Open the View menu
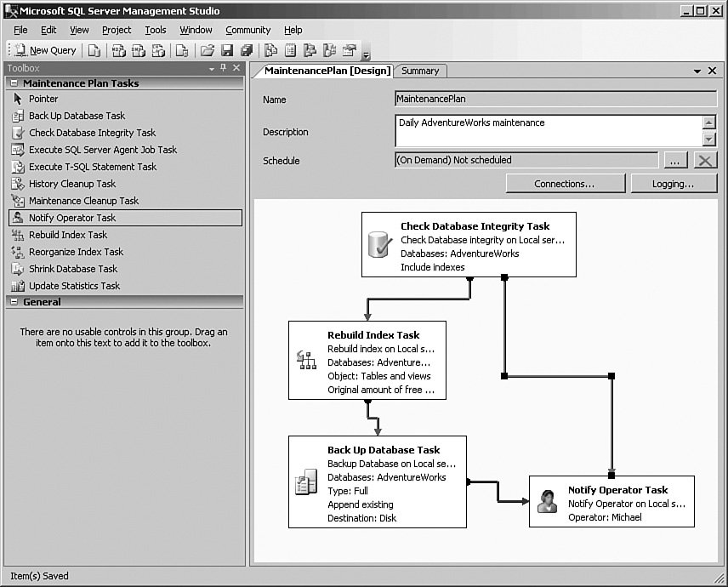Image resolution: width=728 pixels, height=587 pixels. pyautogui.click(x=79, y=30)
